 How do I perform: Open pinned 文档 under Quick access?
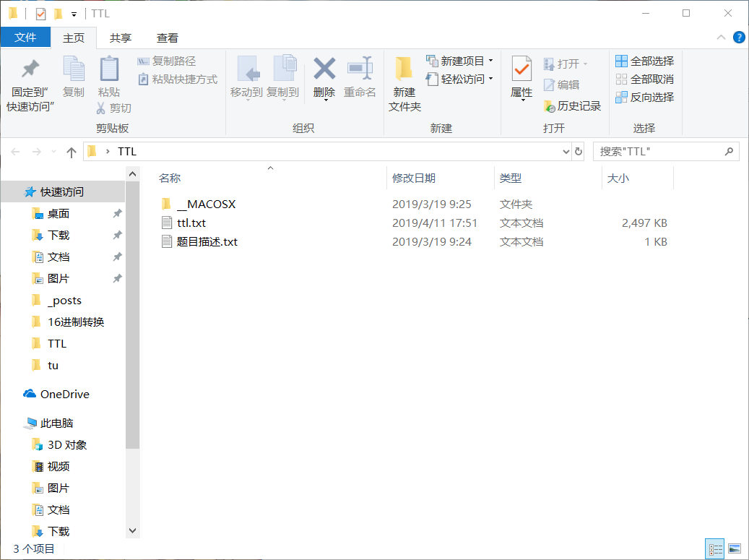click(x=59, y=257)
